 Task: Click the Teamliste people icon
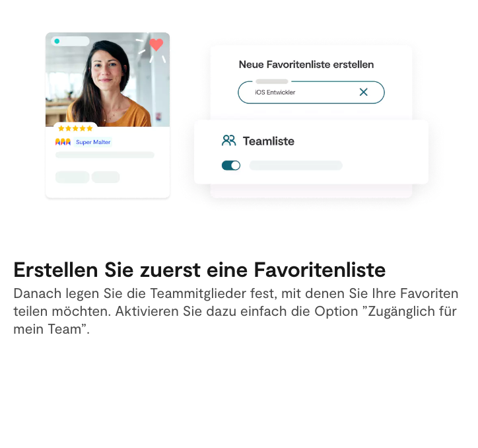coord(228,141)
